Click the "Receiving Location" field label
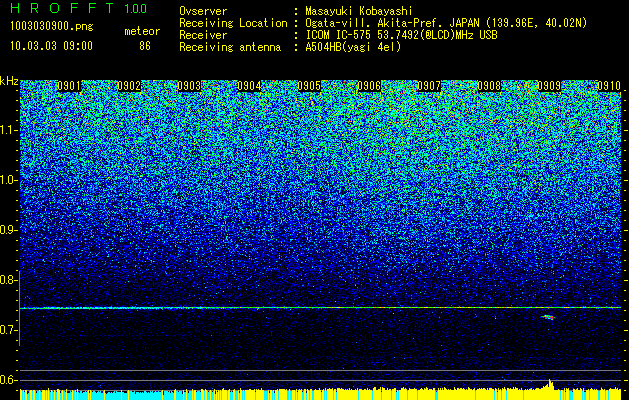This screenshot has height=400, width=629. click(x=233, y=23)
